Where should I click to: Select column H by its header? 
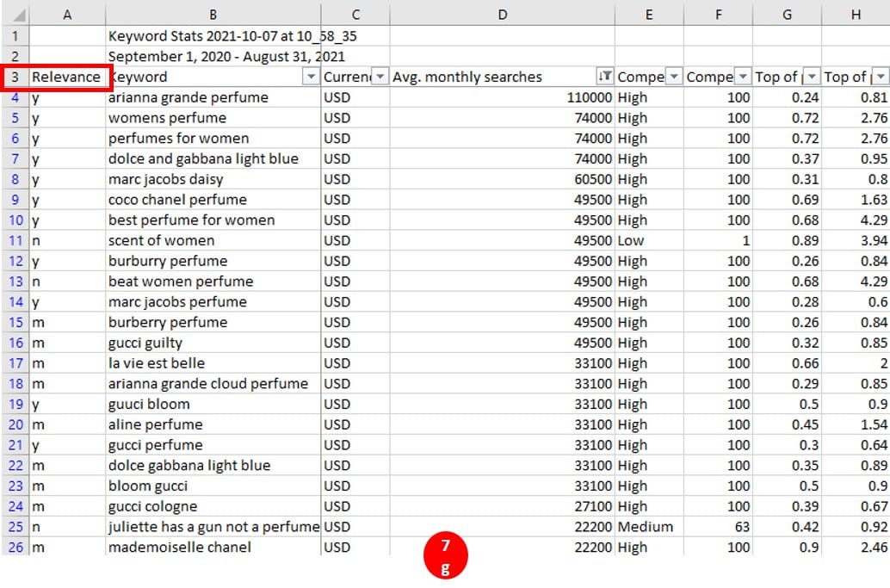pos(856,15)
